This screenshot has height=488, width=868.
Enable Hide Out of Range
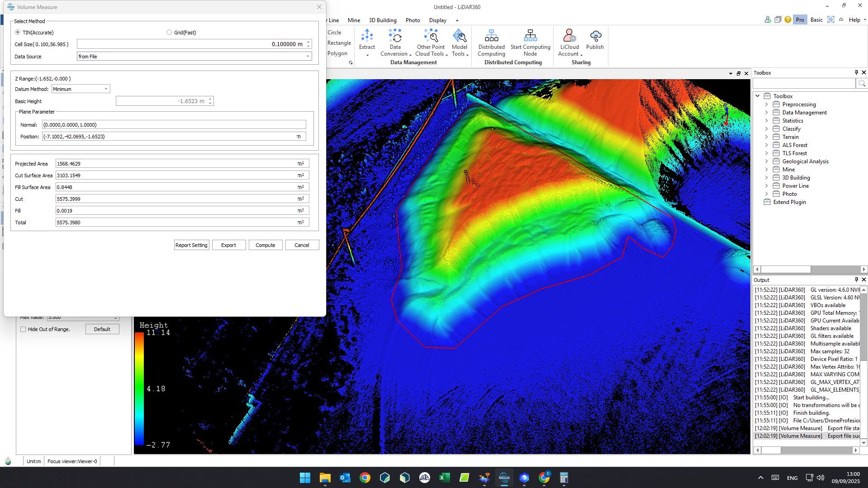(23, 329)
